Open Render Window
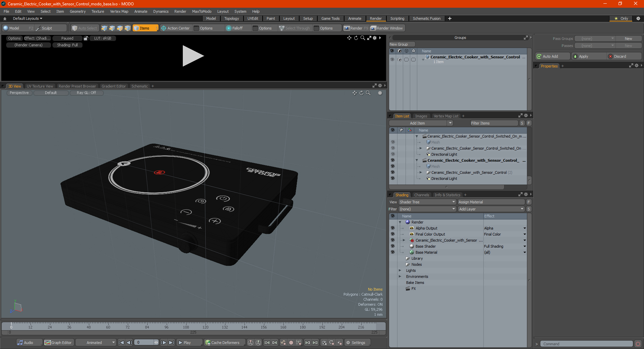 [387, 28]
